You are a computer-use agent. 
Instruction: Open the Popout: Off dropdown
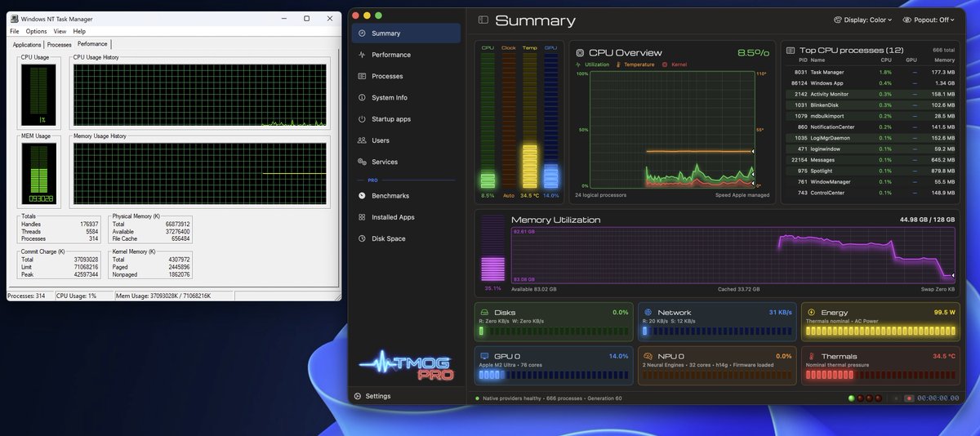pos(929,20)
